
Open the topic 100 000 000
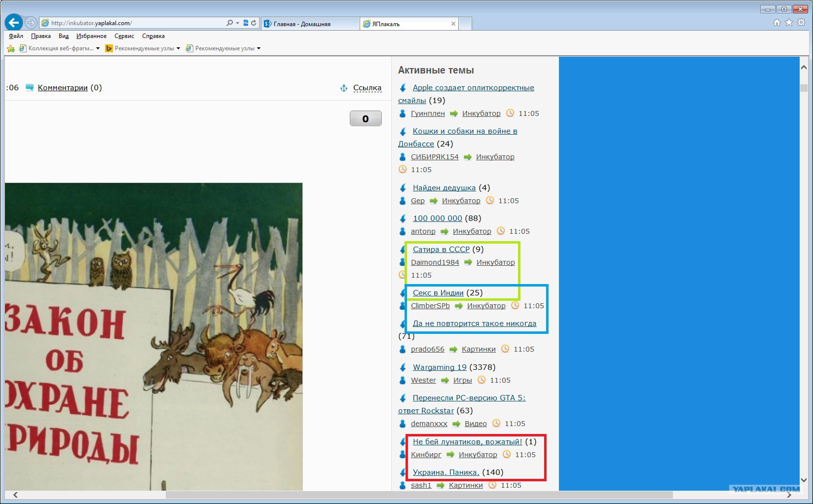coord(438,218)
